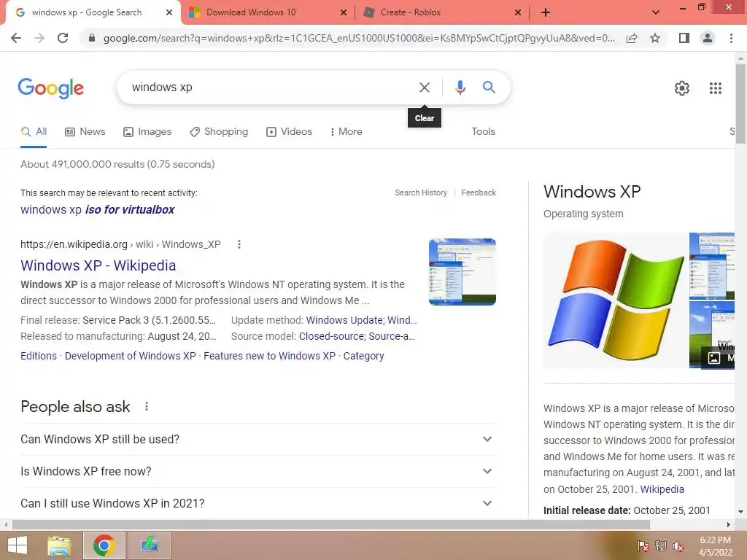Click the URL address bar
The height and width of the screenshot is (560, 747).
[358, 38]
